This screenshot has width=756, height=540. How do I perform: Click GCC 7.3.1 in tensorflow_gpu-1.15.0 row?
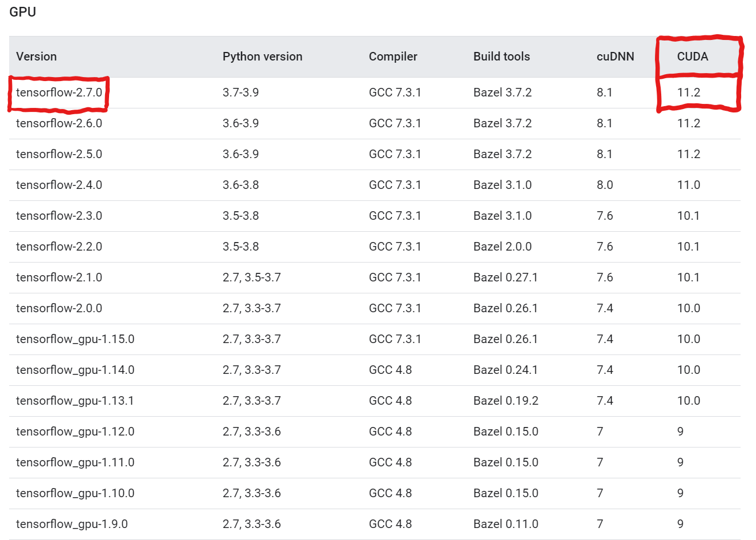395,339
